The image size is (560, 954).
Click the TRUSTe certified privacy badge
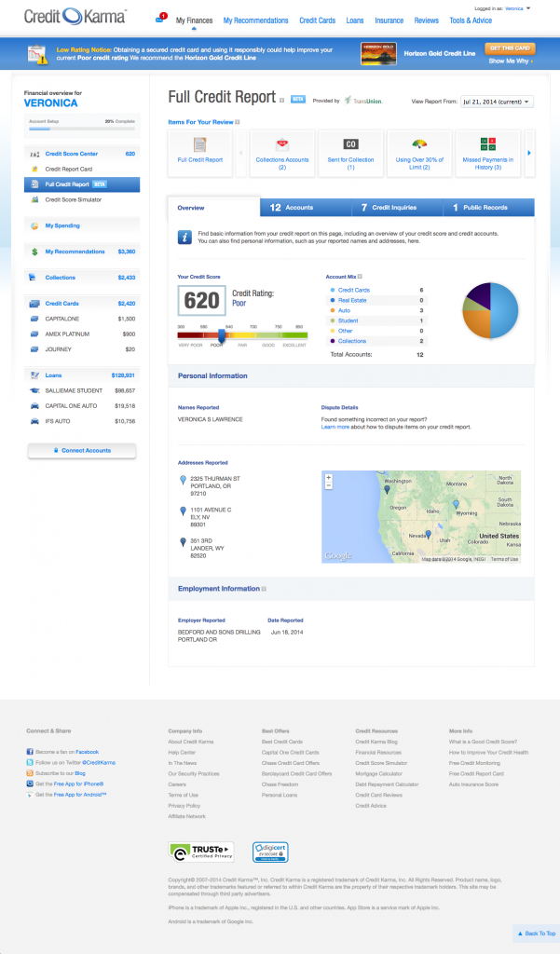tap(201, 852)
